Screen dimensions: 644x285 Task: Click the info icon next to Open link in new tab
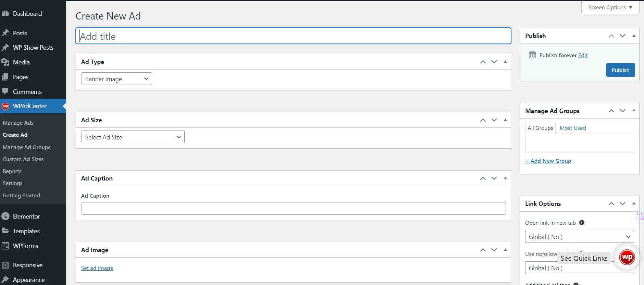[582, 222]
